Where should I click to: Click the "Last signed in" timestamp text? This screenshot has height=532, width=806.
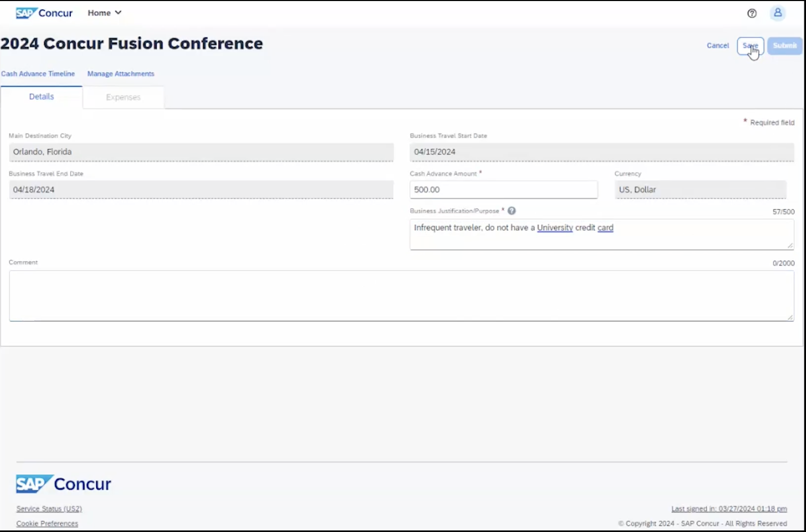[729, 509]
